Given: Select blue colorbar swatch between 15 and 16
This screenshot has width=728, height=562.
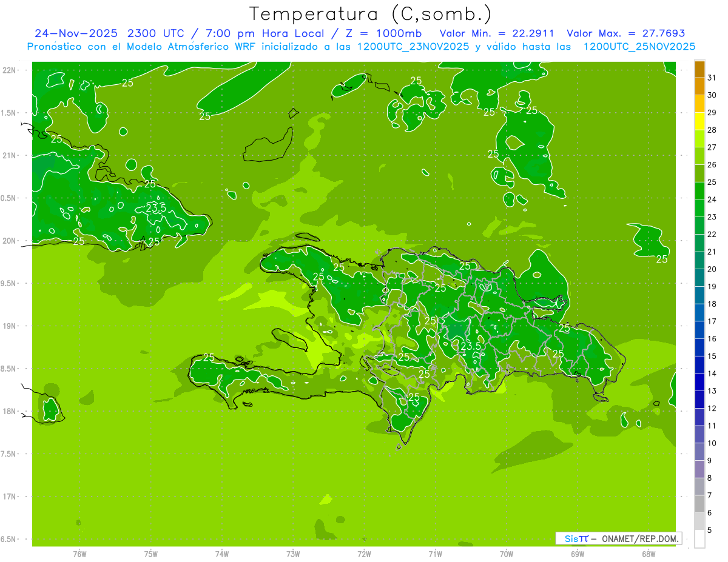Looking at the screenshot, I should point(699,348).
